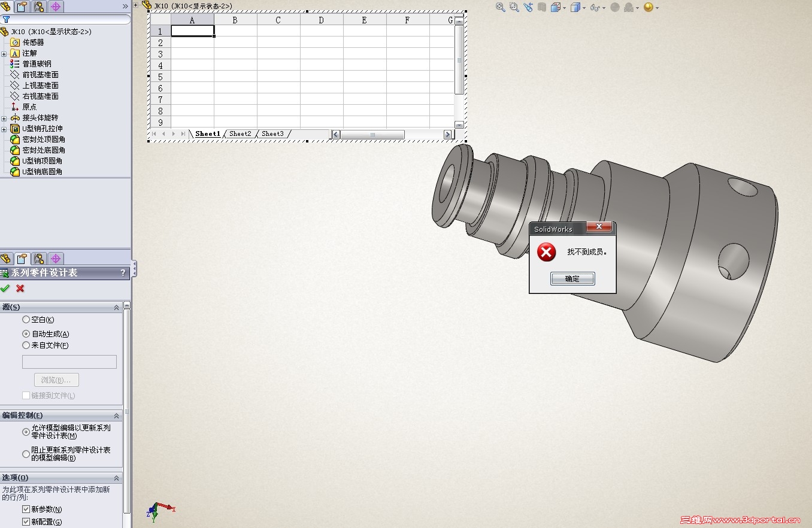Click the file path input field

click(x=69, y=362)
